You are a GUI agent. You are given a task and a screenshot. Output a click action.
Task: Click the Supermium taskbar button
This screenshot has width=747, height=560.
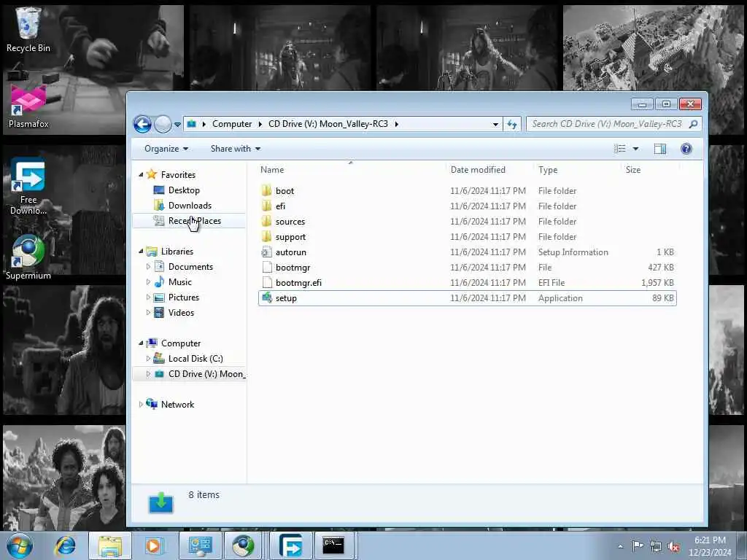(244, 545)
